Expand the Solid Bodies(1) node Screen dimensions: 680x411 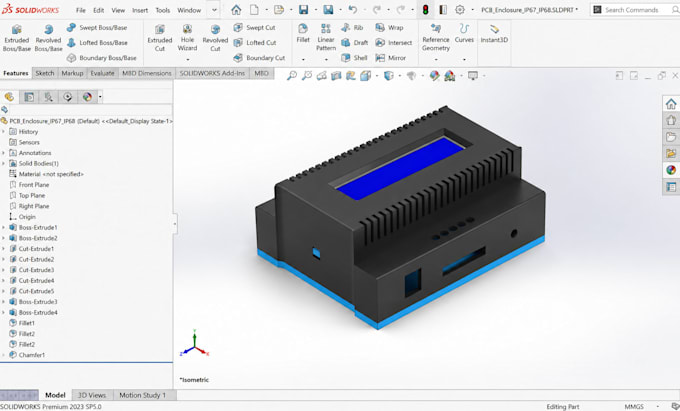(x=3, y=163)
